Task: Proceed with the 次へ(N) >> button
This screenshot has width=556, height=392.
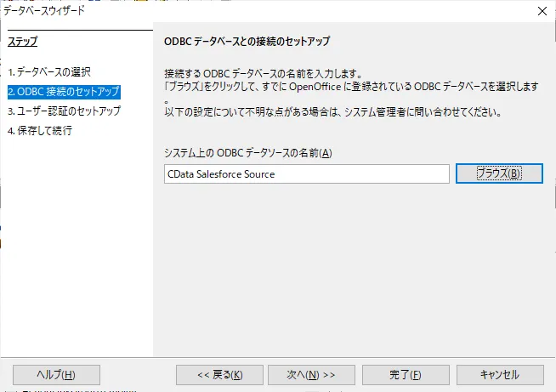Action: click(311, 374)
